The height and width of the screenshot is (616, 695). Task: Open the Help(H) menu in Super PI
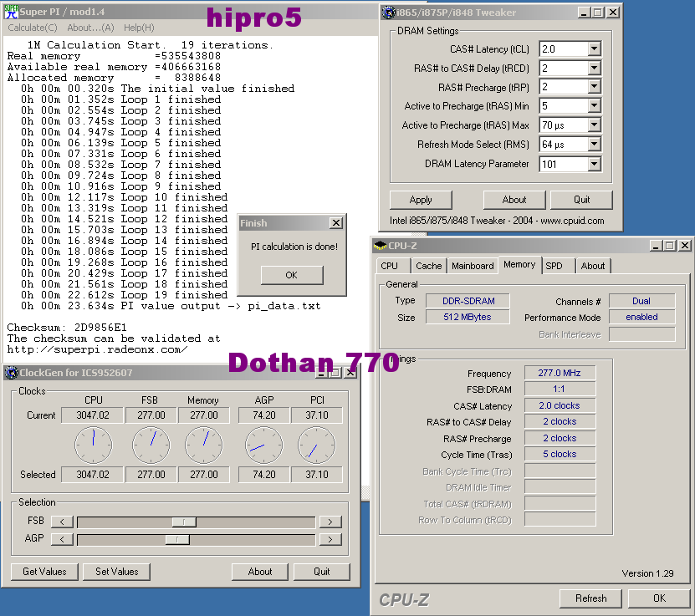tap(139, 28)
